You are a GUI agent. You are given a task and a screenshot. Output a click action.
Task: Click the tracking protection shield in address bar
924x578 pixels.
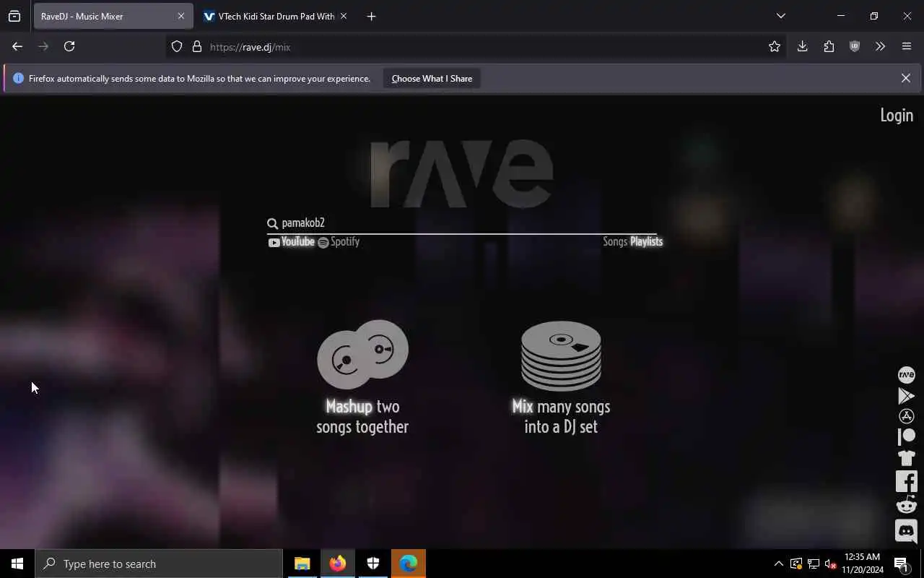point(177,46)
